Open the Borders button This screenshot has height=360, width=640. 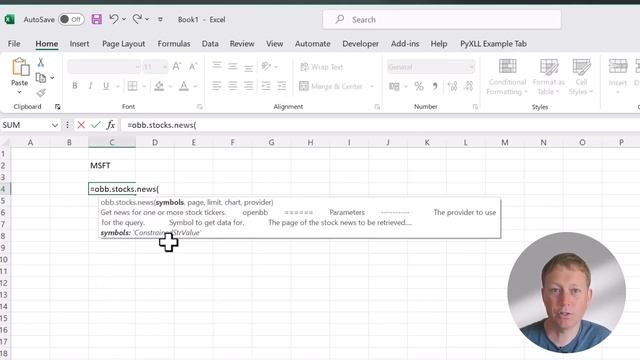point(133,86)
